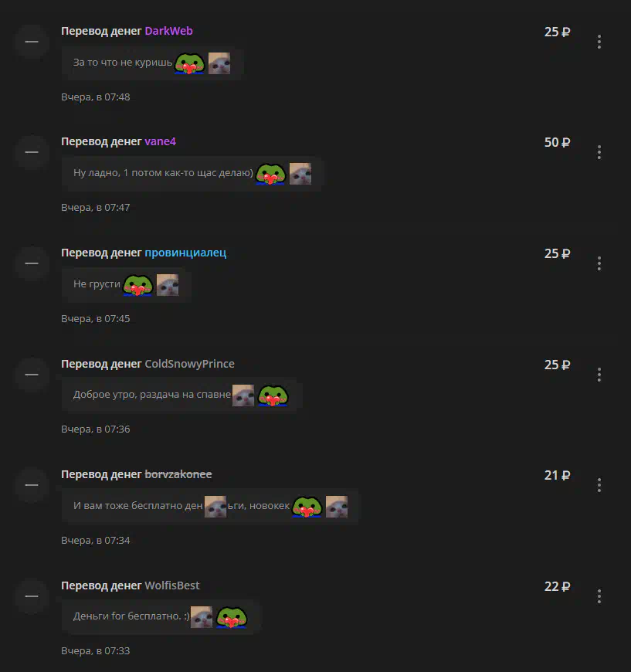Screen dimensions: 631x672
Task: Click the minus icon beside vane4 transfer
Action: coord(32,152)
